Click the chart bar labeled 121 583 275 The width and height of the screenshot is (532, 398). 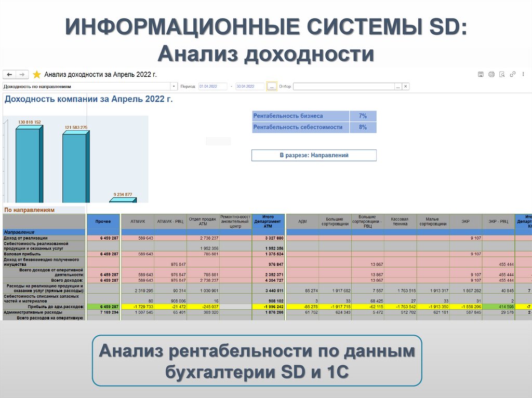click(x=76, y=167)
